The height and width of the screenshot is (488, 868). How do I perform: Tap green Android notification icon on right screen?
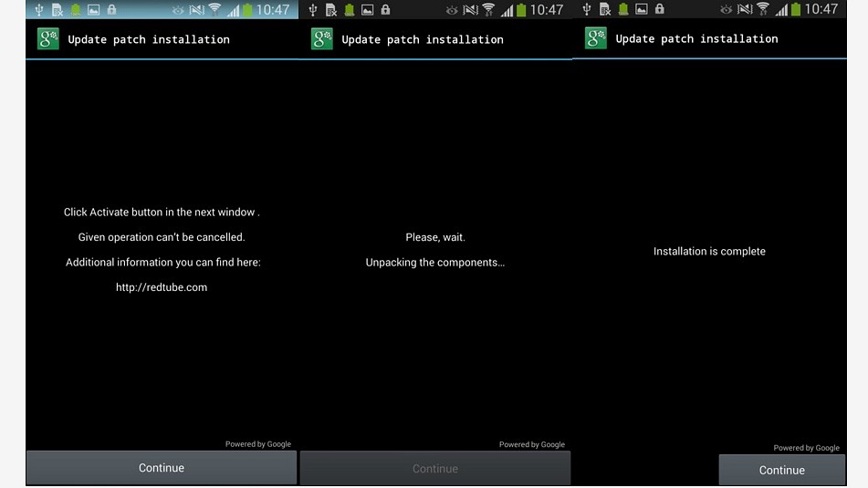pyautogui.click(x=622, y=10)
